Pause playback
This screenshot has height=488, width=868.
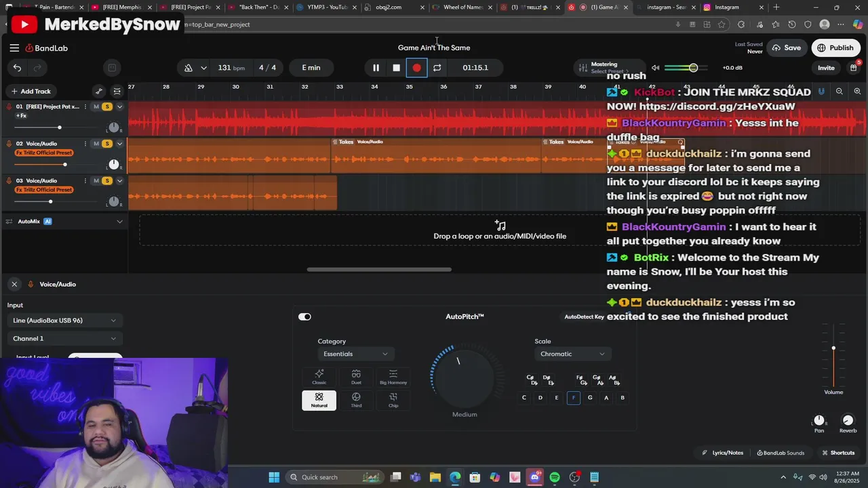(376, 68)
